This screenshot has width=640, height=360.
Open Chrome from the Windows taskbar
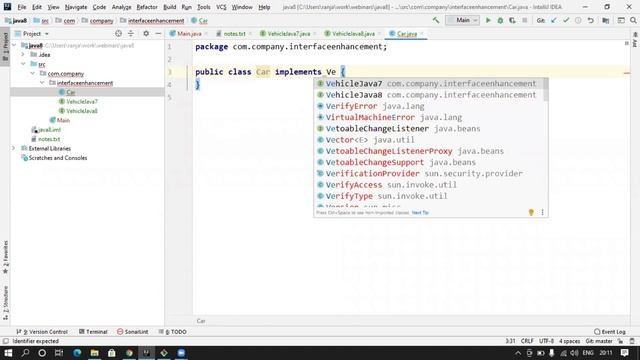[x=129, y=353]
